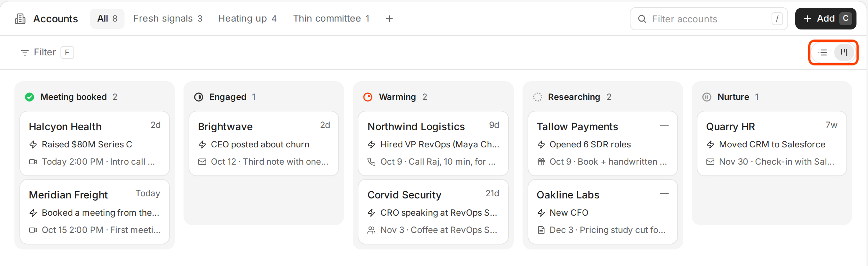Switch to board view icon

coord(844,52)
